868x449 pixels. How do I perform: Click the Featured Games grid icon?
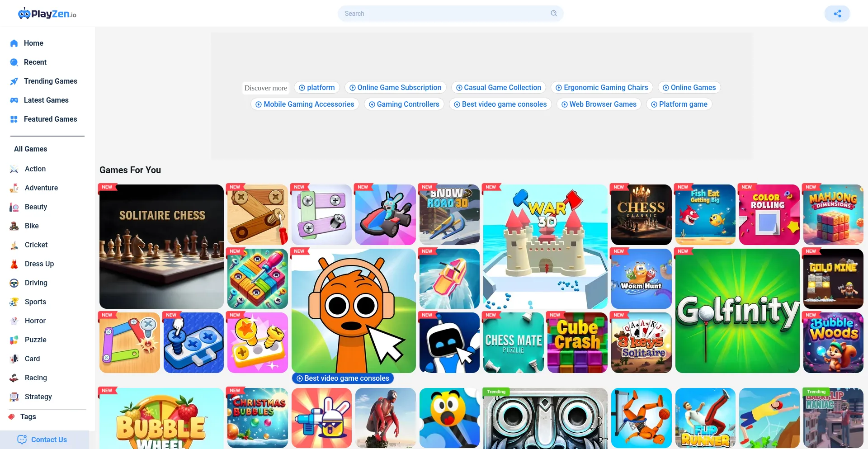(x=14, y=119)
